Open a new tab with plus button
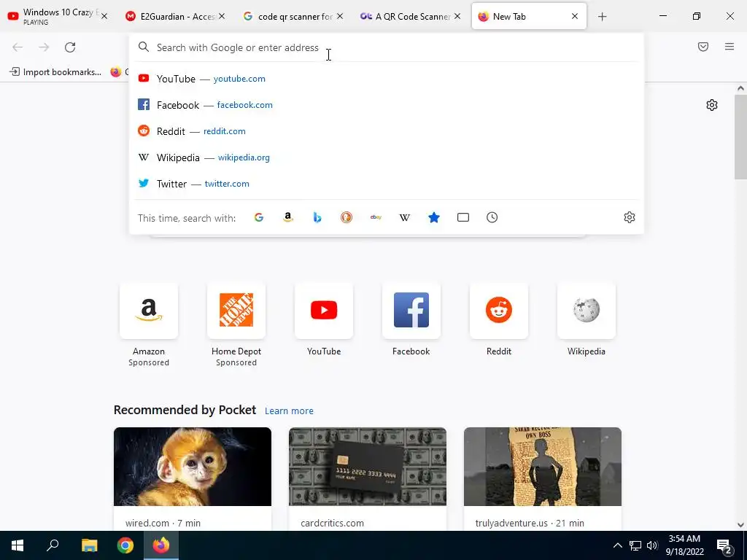Image resolution: width=747 pixels, height=560 pixels. tap(602, 17)
